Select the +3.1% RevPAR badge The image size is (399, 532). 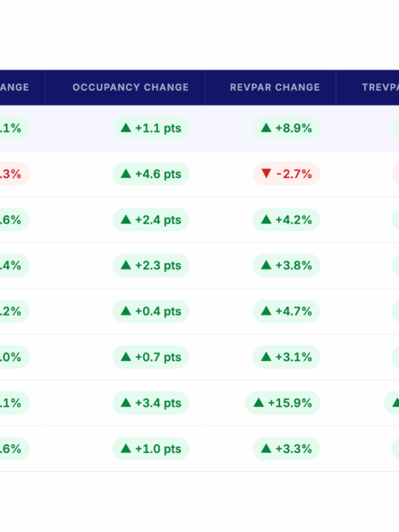click(x=286, y=357)
